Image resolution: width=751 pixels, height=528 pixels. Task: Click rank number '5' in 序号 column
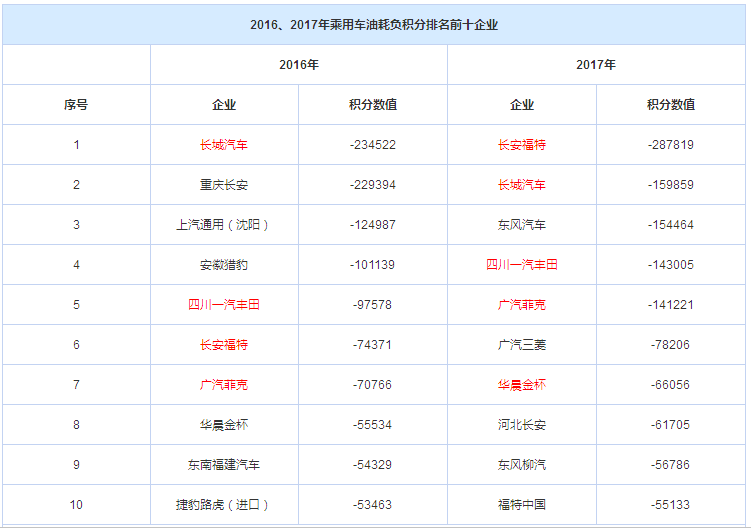(76, 305)
